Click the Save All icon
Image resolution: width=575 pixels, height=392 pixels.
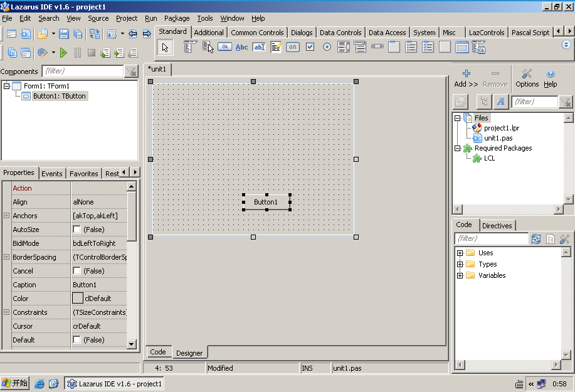point(78,34)
